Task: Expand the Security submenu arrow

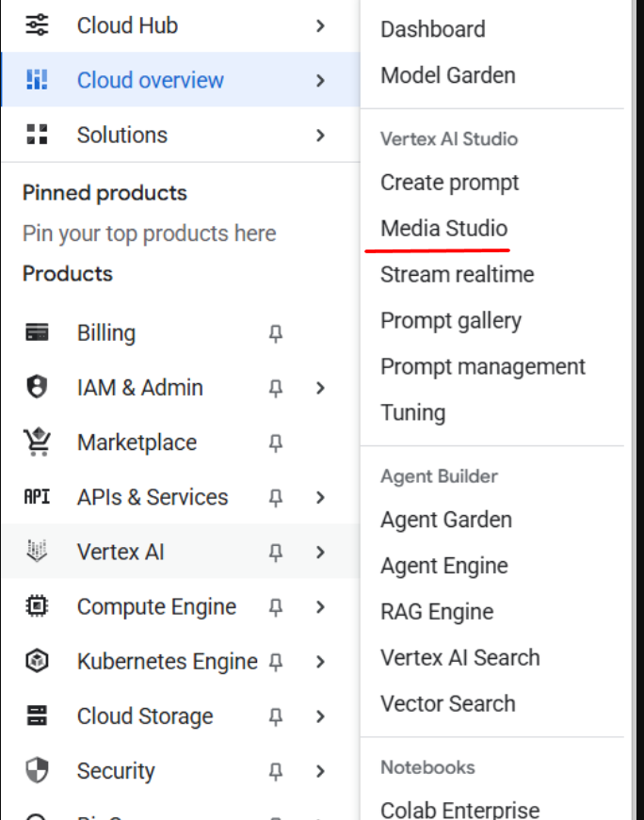Action: [321, 771]
